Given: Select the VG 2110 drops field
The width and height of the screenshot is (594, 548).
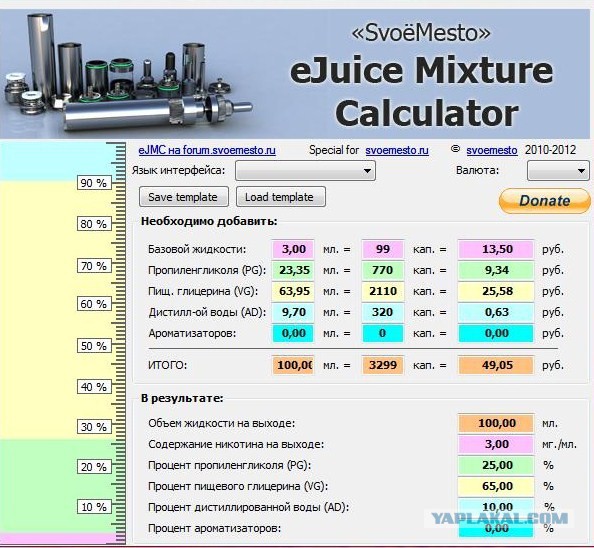Looking at the screenshot, I should point(383,291).
